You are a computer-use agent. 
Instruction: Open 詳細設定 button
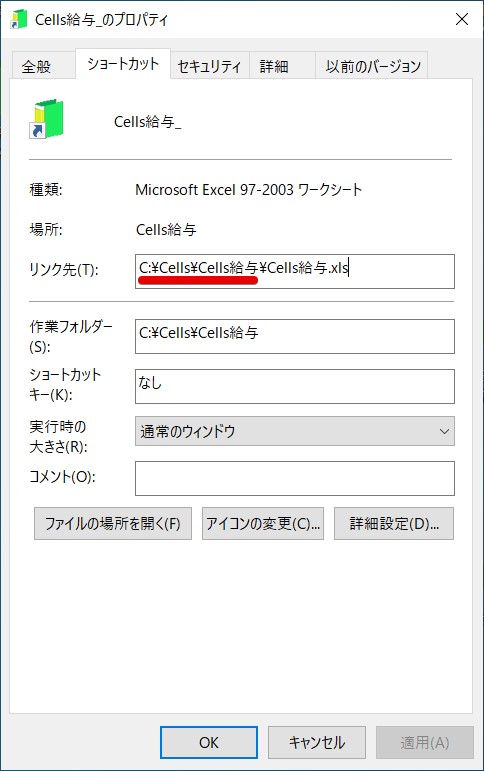click(394, 524)
